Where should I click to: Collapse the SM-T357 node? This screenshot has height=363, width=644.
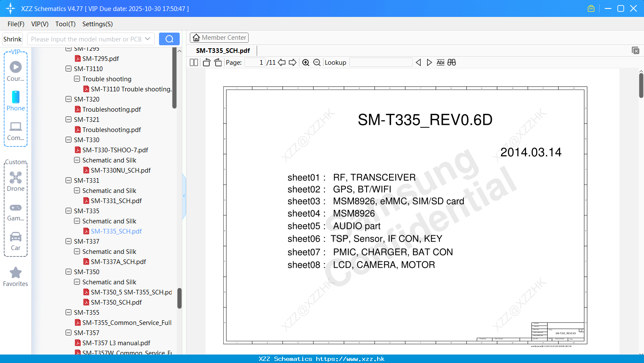pyautogui.click(x=69, y=333)
